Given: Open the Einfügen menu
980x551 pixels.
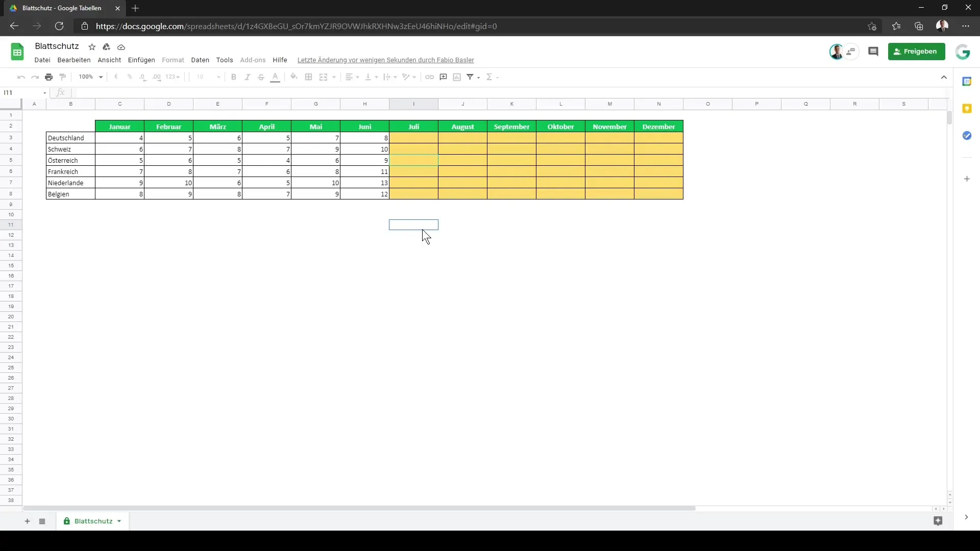Looking at the screenshot, I should coord(141,60).
